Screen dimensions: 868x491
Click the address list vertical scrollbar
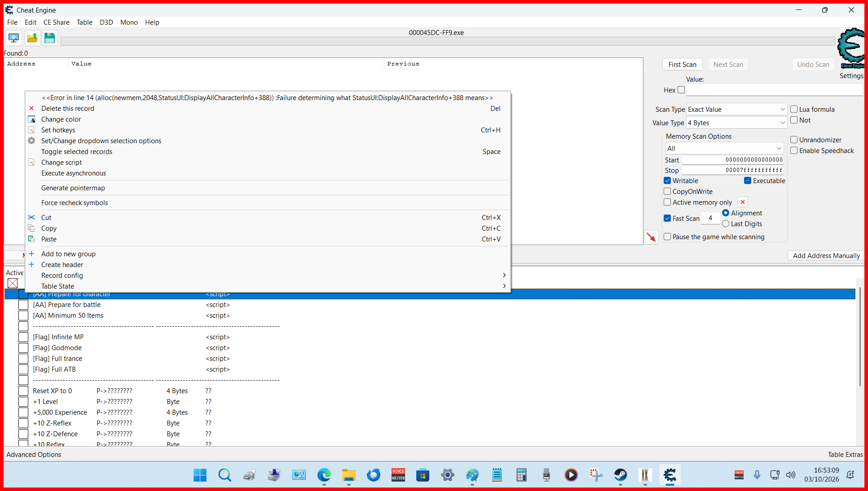click(860, 337)
